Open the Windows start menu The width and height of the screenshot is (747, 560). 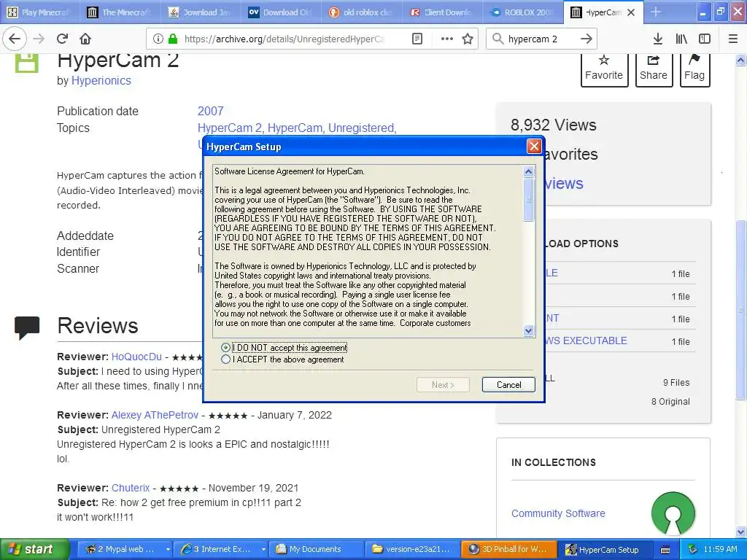coord(34,549)
